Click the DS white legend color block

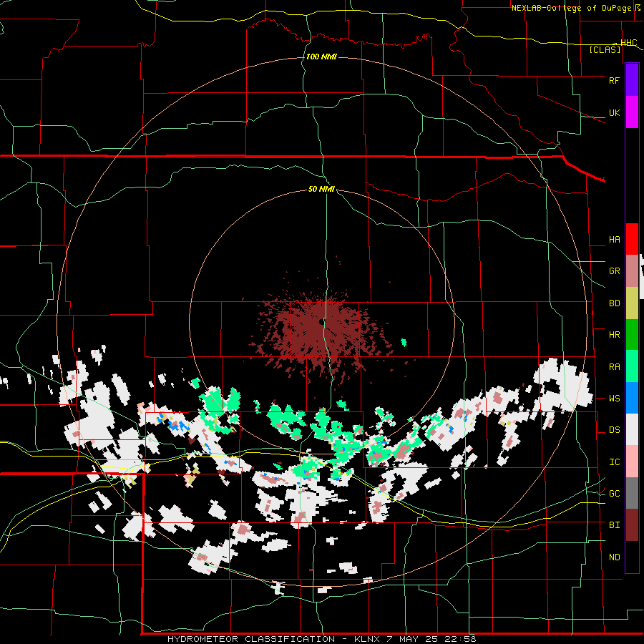(x=632, y=429)
